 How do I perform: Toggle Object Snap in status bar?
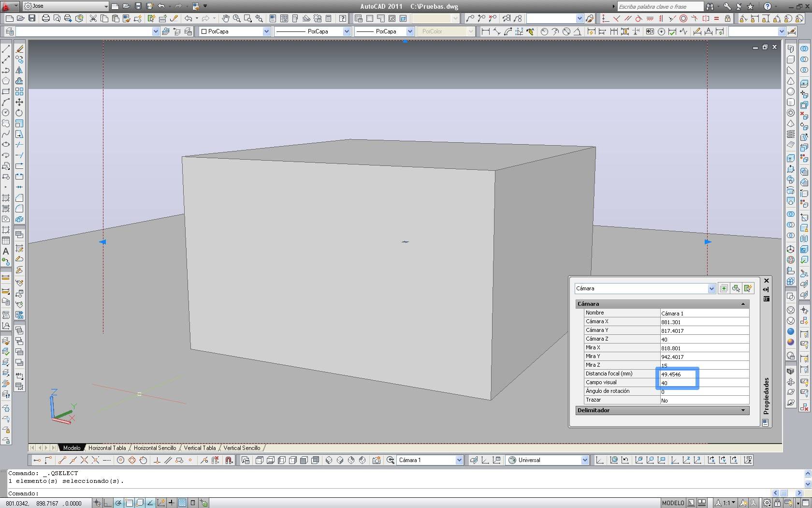coord(130,503)
